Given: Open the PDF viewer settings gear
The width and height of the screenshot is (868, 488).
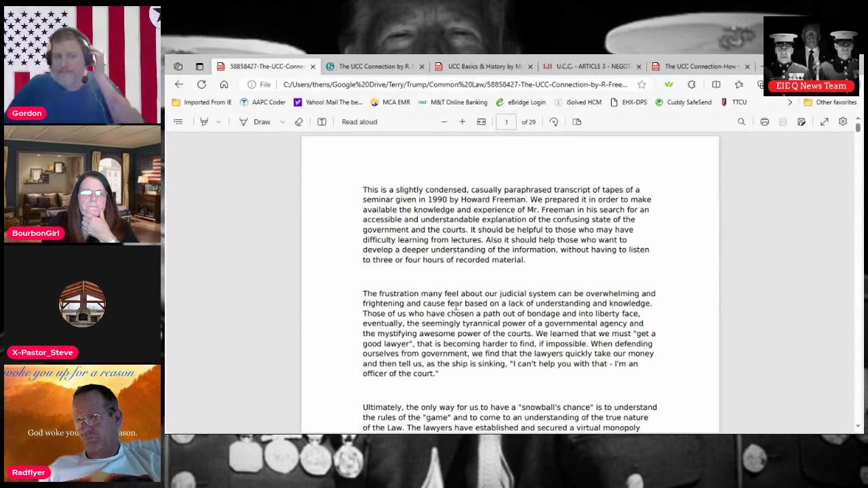Looking at the screenshot, I should coord(843,122).
